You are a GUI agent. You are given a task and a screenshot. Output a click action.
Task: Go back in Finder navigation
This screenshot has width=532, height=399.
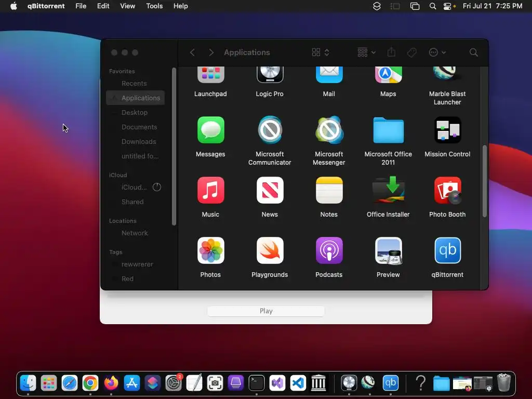point(192,52)
